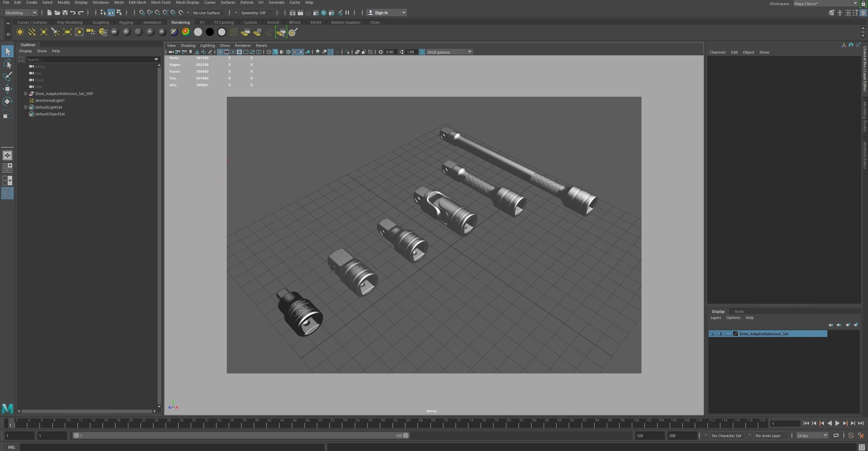This screenshot has width=868, height=451.
Task: Switch to the Arnold shelf tab
Action: click(x=273, y=22)
